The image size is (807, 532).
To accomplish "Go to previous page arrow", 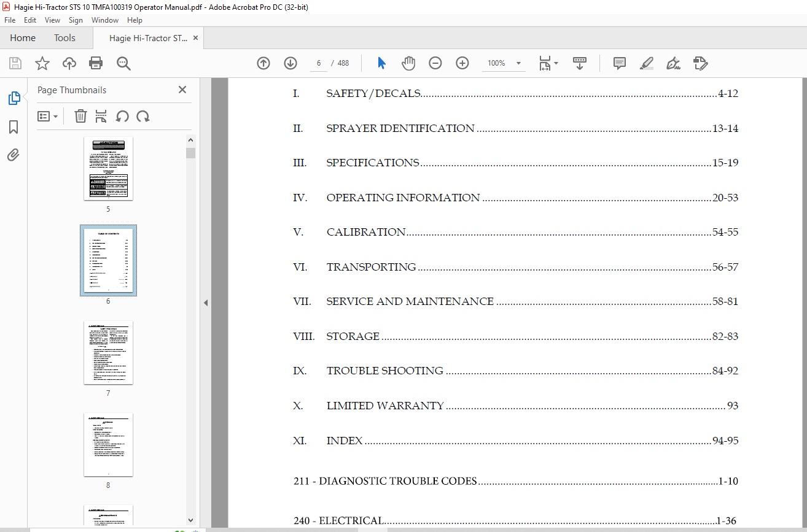I will 263,63.
